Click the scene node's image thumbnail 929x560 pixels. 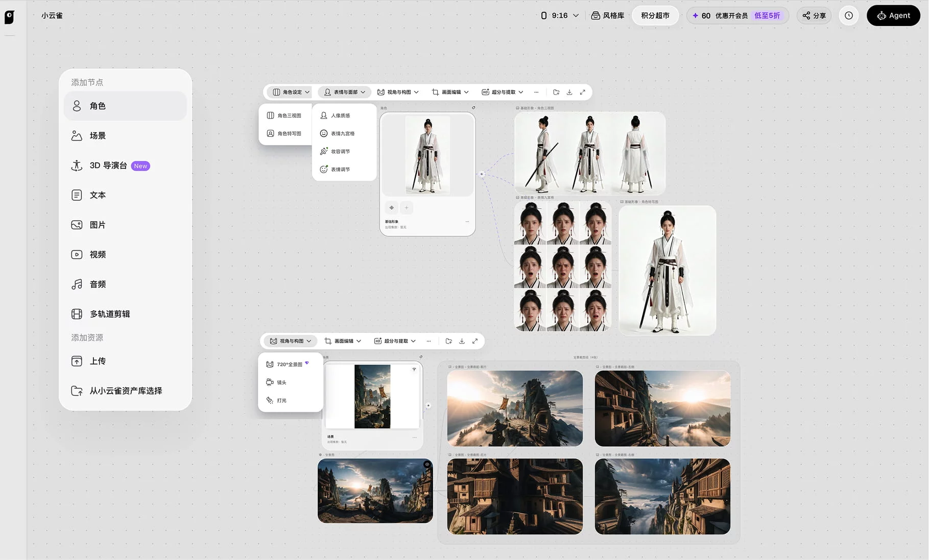pos(372,396)
